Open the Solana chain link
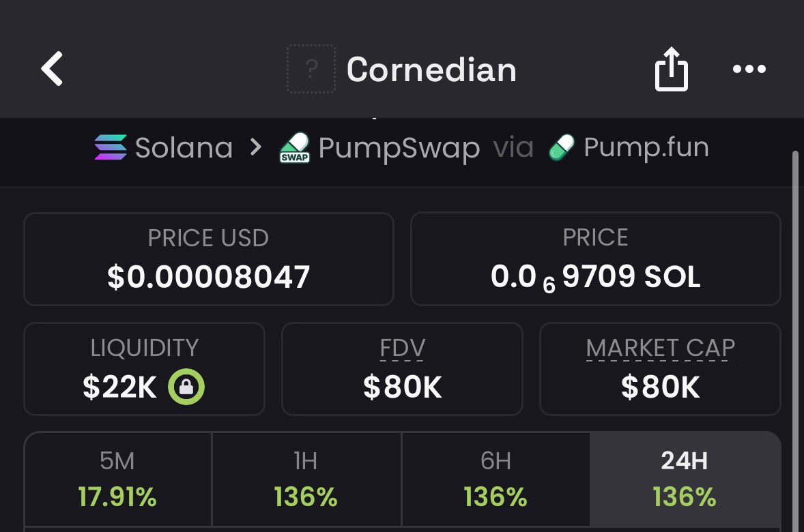 click(x=184, y=148)
